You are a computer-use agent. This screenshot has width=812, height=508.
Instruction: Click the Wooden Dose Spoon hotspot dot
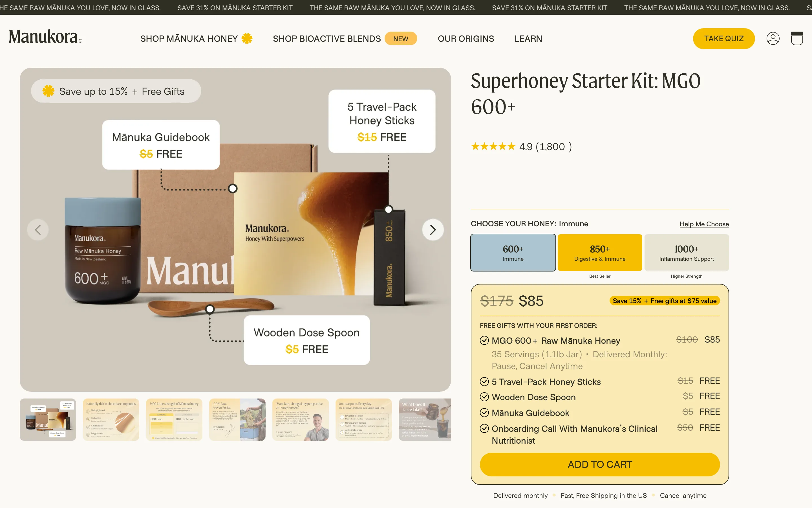210,309
